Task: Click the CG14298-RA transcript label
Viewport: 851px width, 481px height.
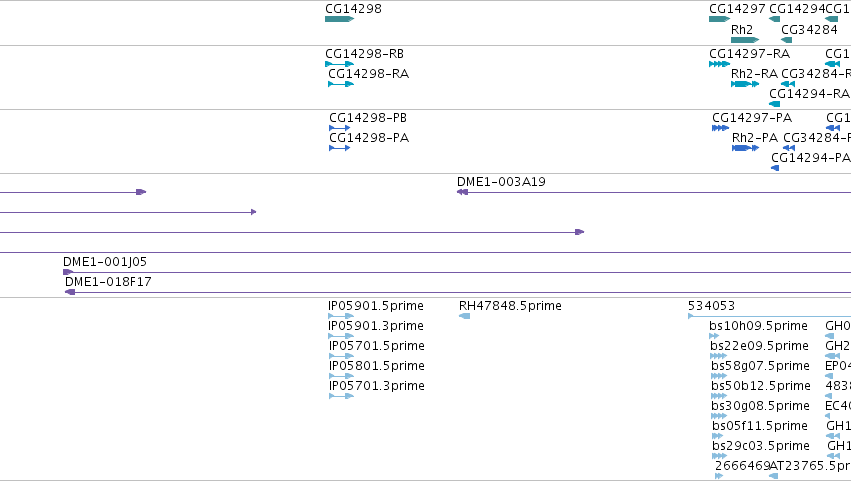Action: (369, 74)
